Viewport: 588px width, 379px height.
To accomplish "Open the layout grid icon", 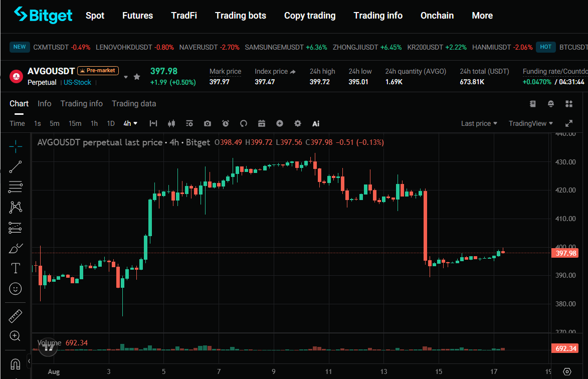I will [569, 104].
